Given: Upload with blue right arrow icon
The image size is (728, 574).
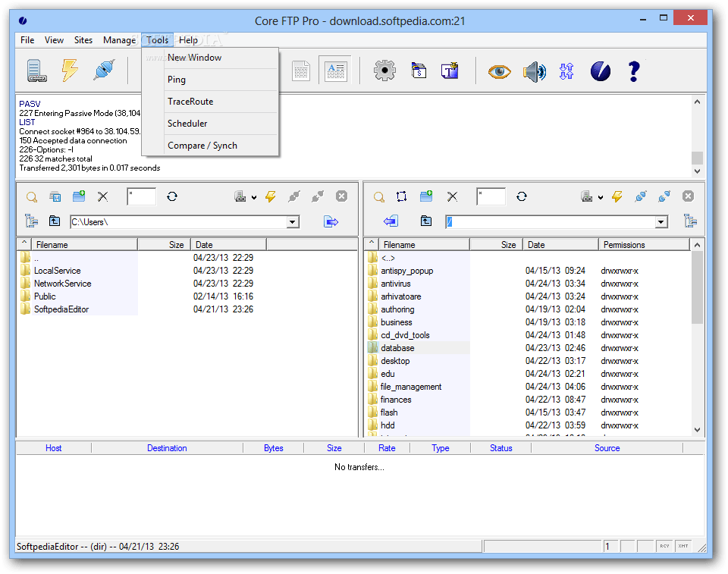Looking at the screenshot, I should (331, 221).
